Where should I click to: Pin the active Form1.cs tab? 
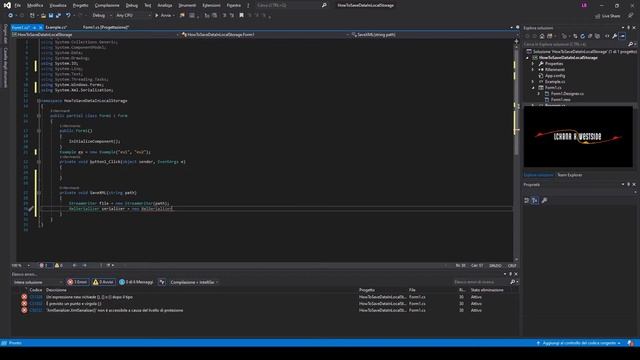[x=35, y=27]
